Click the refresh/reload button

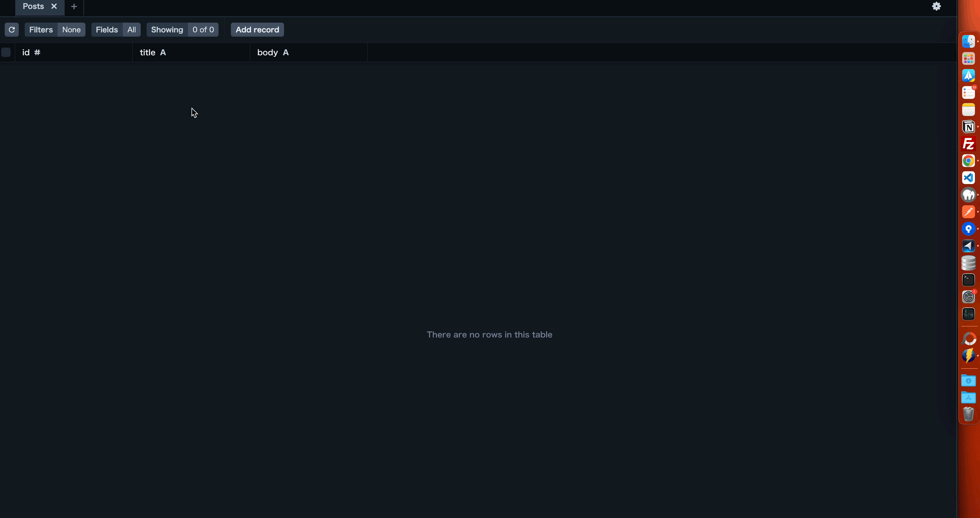click(11, 29)
